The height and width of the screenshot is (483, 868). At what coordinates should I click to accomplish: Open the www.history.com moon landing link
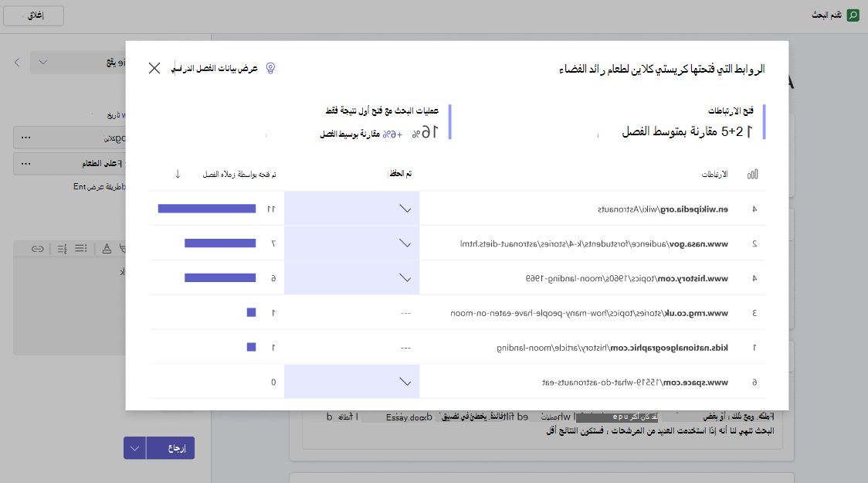626,279
